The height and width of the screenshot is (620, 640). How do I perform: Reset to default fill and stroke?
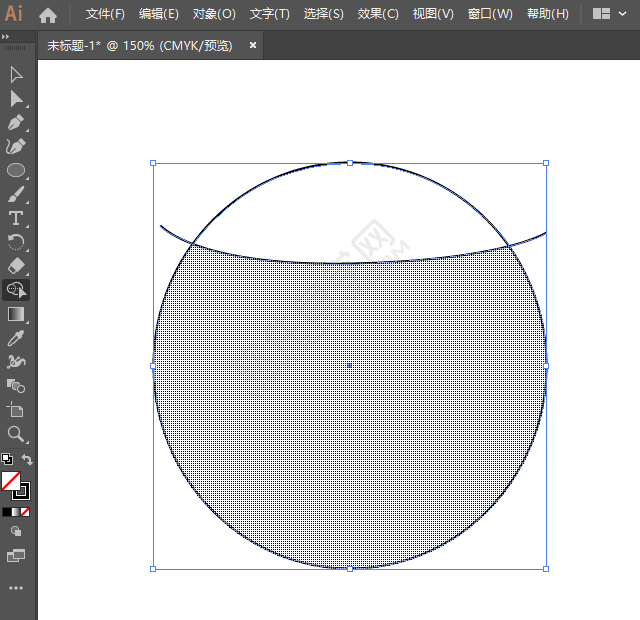[x=7, y=460]
